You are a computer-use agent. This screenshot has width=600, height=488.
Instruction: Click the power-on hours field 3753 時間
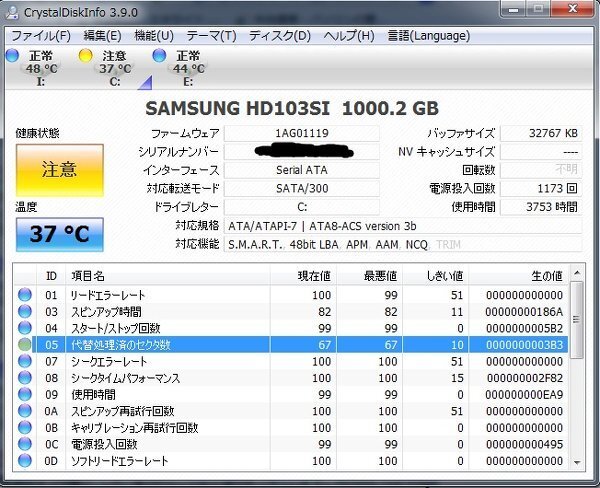click(x=541, y=207)
